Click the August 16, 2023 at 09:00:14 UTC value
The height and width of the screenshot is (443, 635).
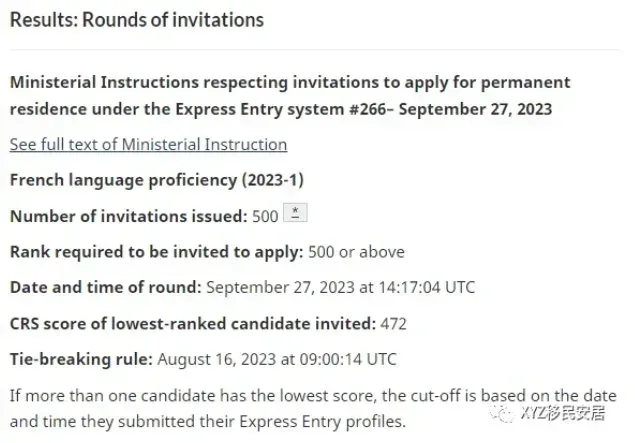pyautogui.click(x=277, y=359)
